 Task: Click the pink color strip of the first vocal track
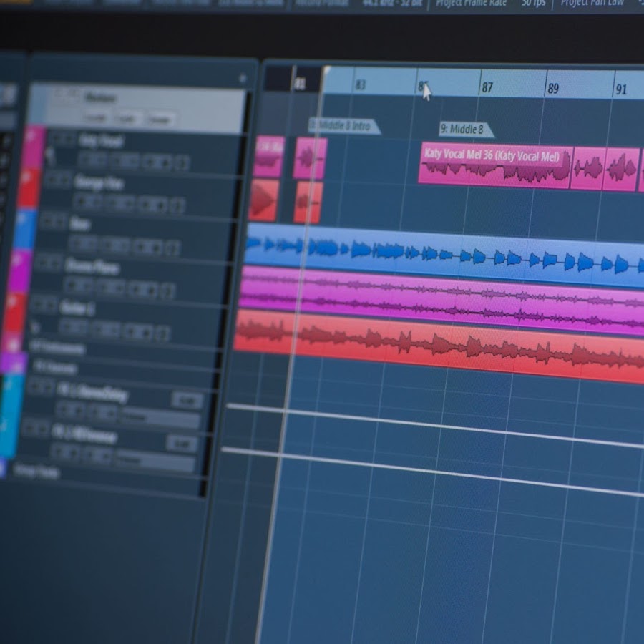click(34, 147)
